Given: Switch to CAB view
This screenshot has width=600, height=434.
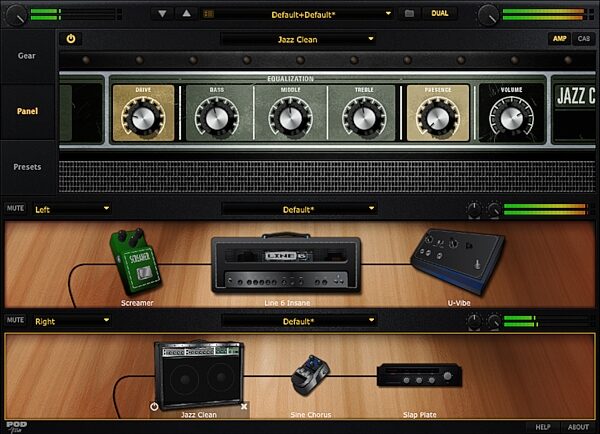Looking at the screenshot, I should click(x=584, y=38).
